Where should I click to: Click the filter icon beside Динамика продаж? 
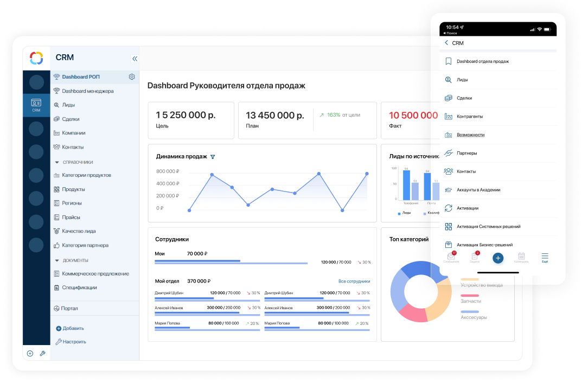(213, 157)
